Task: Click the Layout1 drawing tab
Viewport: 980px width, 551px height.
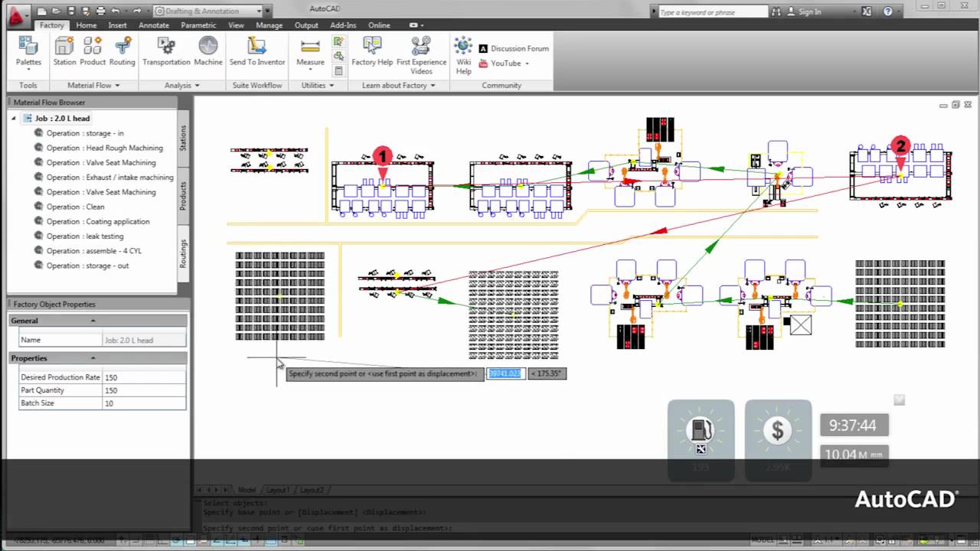Action: click(x=277, y=490)
